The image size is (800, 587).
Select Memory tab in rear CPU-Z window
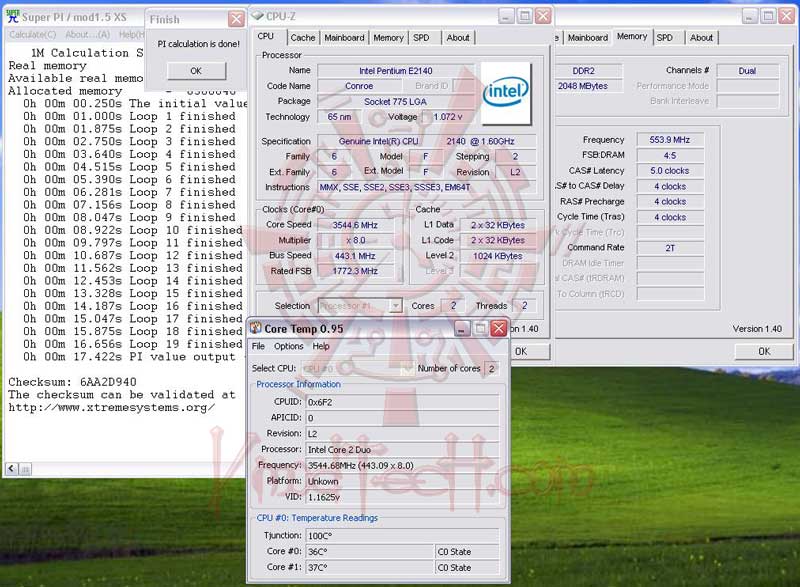(x=632, y=36)
